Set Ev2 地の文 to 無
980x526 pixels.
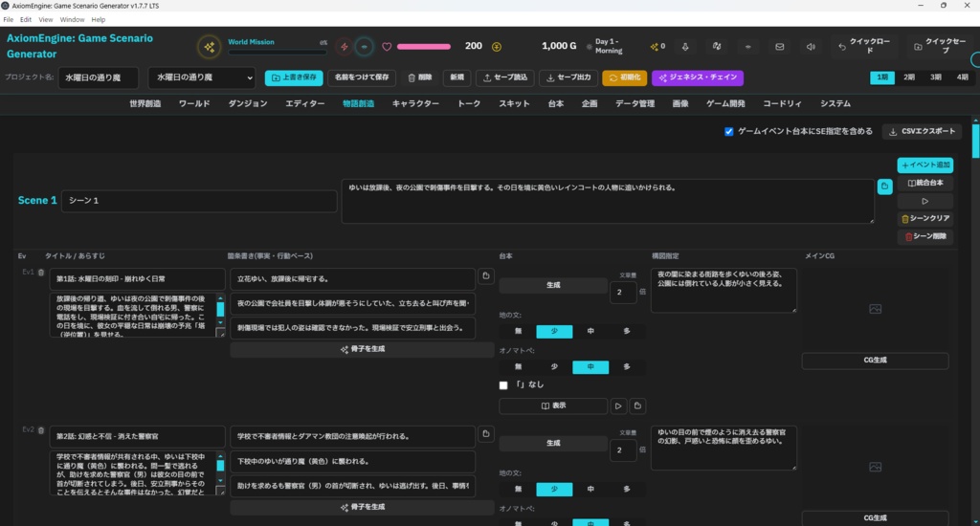coord(518,489)
